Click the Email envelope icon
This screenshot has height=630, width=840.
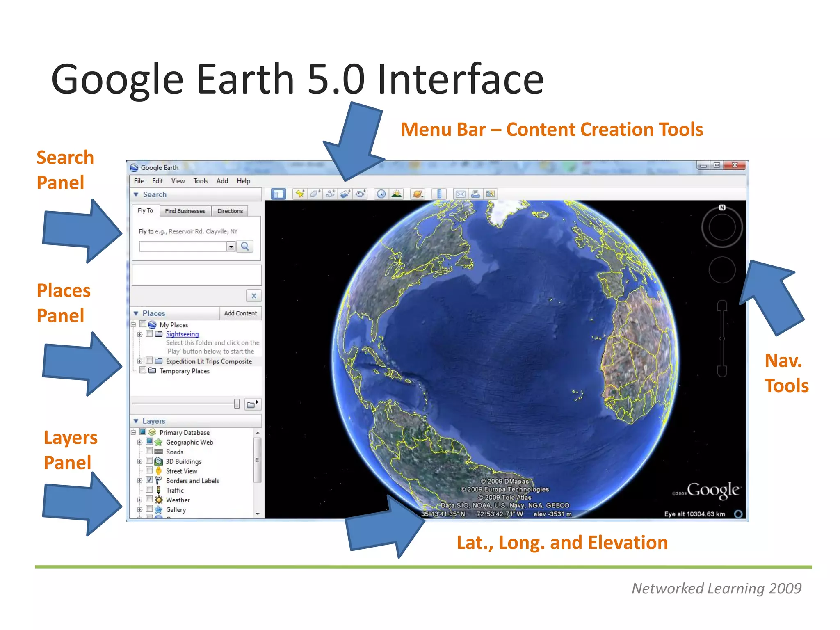click(x=460, y=194)
